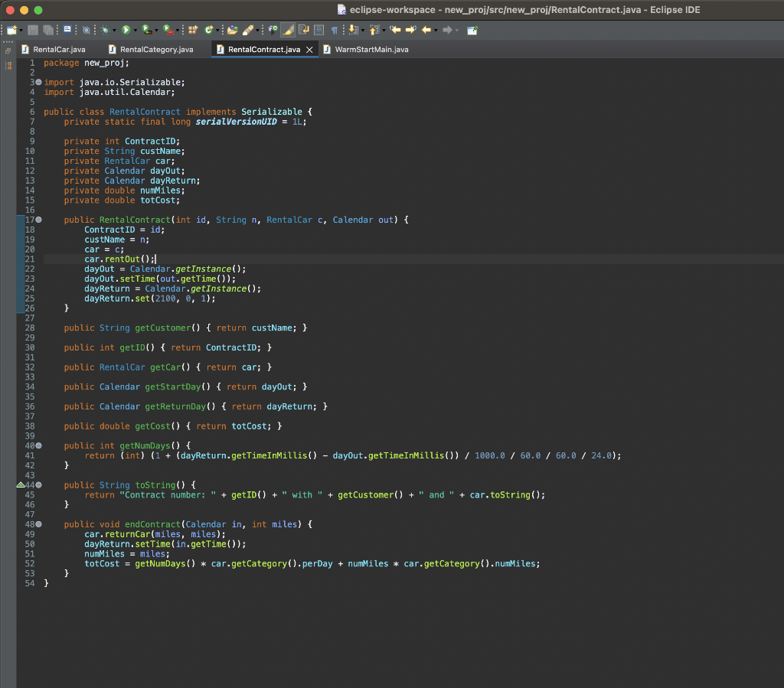Enable Block Selection mode
Viewport: 784px width, 688px height.
pos(319,29)
